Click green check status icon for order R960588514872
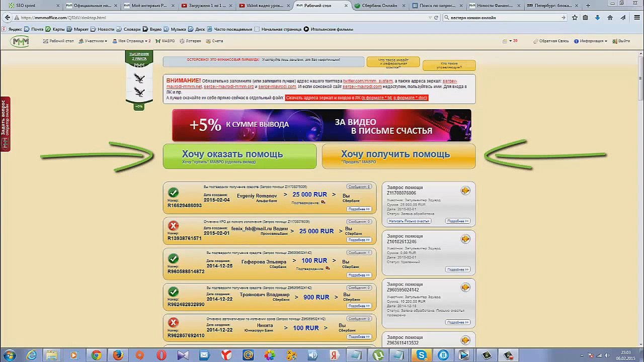 point(174,259)
